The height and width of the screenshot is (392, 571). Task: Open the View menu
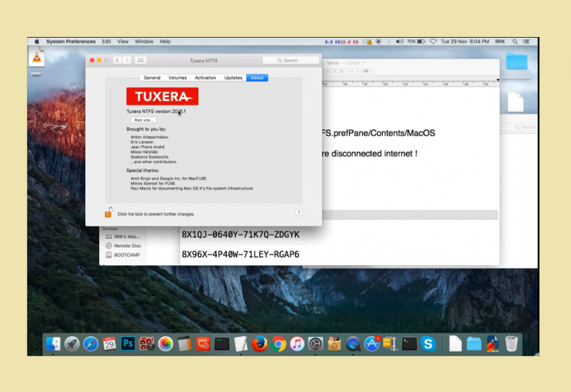(x=123, y=41)
